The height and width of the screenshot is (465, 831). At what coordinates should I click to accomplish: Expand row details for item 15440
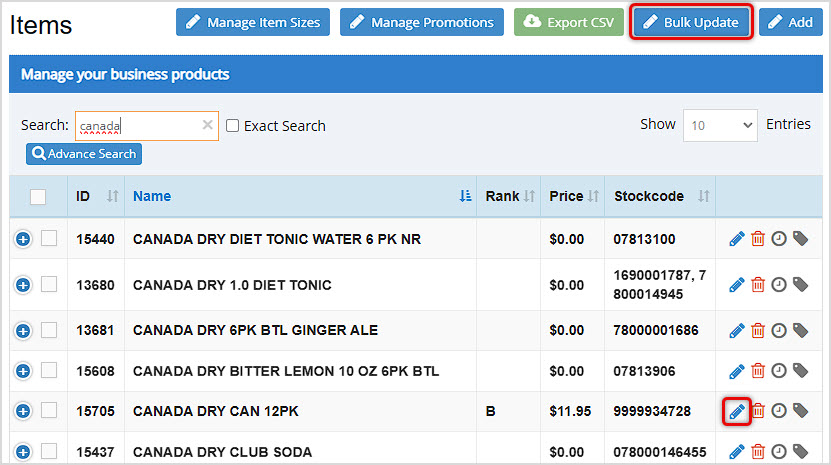[x=23, y=239]
